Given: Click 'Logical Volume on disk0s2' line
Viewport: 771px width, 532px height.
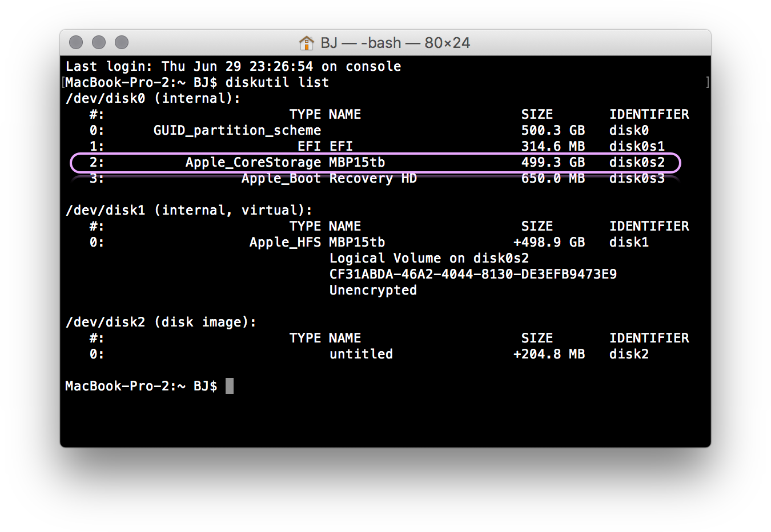Looking at the screenshot, I should [x=429, y=258].
